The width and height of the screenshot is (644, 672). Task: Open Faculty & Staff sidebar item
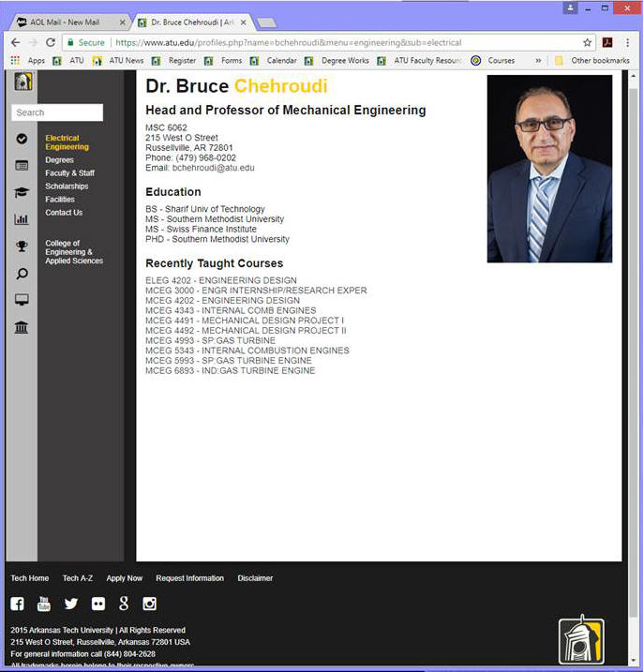click(70, 173)
